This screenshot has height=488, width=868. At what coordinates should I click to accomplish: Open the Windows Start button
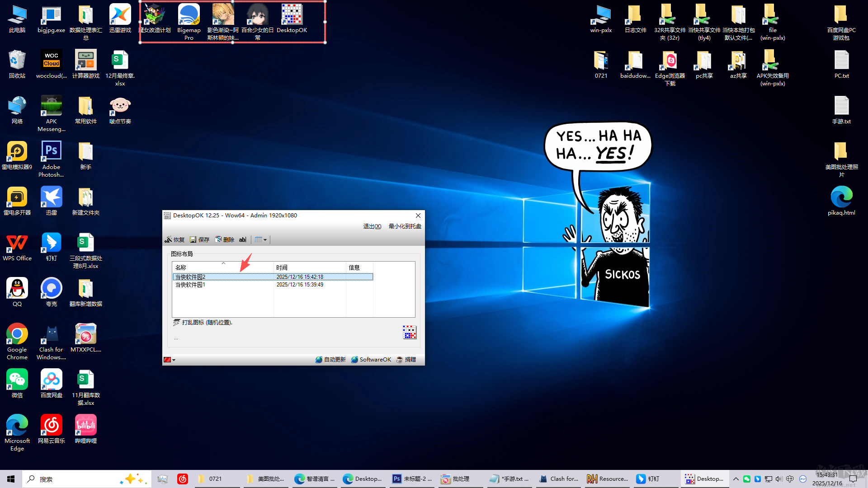(11, 479)
